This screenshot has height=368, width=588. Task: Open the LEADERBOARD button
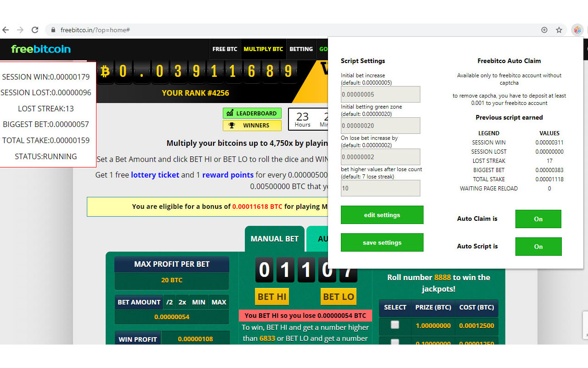(252, 113)
